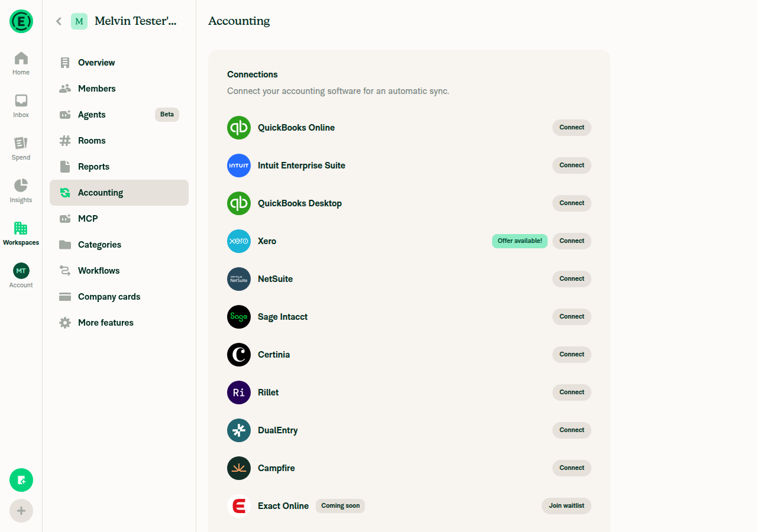Open the Home icon in sidebar
This screenshot has width=757, height=532.
(21, 58)
